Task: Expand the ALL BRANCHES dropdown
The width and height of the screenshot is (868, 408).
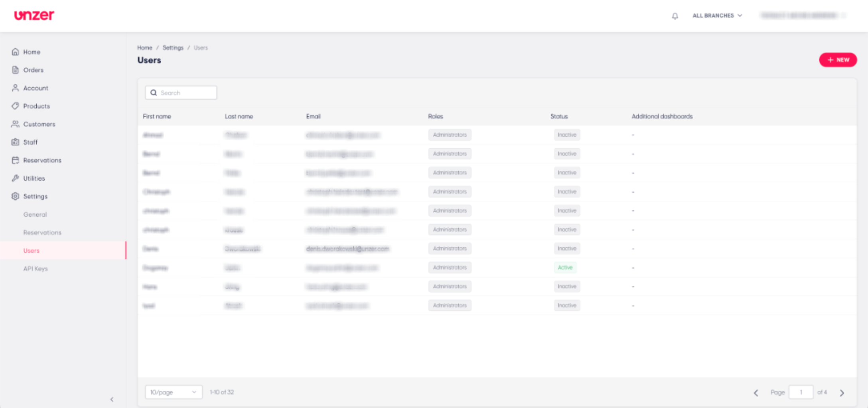Action: (717, 16)
